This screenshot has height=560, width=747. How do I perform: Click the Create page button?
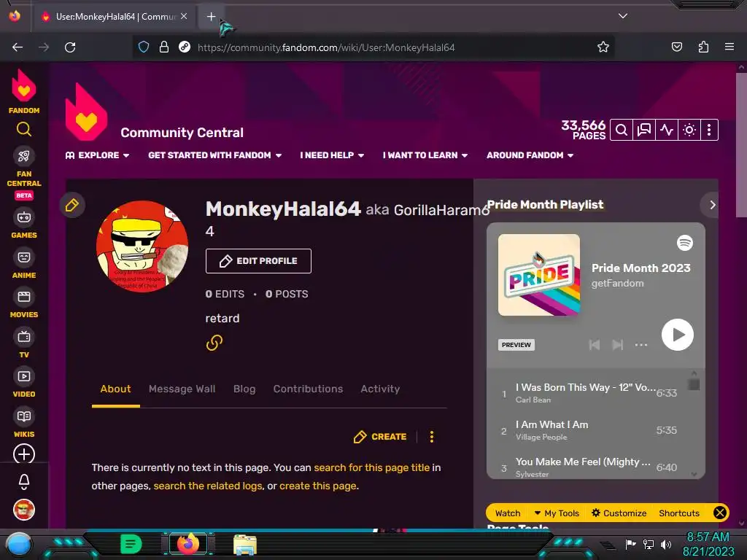[x=380, y=437]
